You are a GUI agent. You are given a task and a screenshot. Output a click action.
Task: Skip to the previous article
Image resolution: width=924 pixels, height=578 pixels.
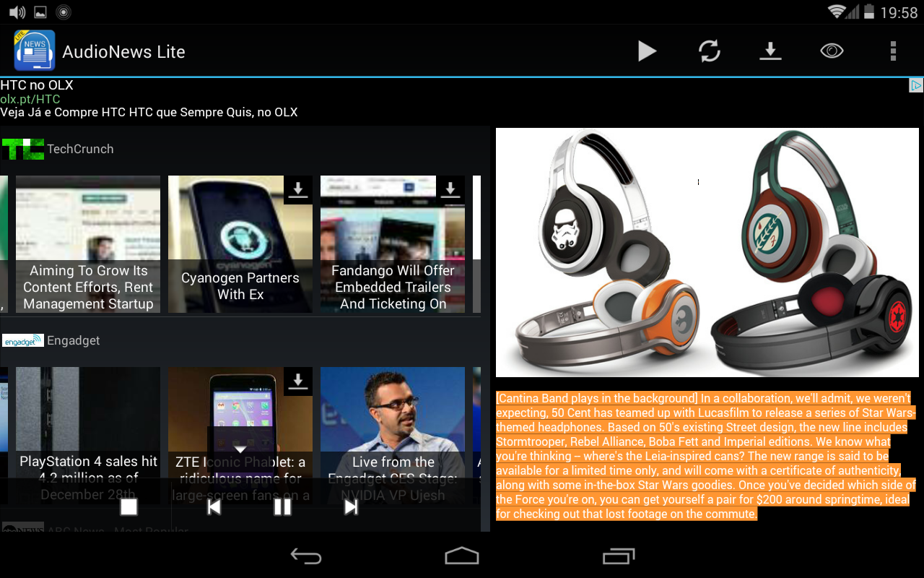[214, 507]
